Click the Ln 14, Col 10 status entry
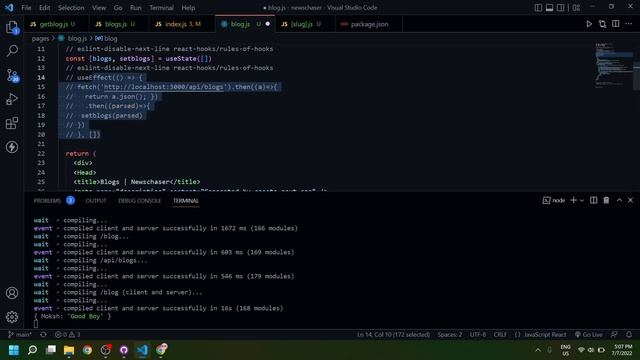The image size is (640, 360). 393,335
